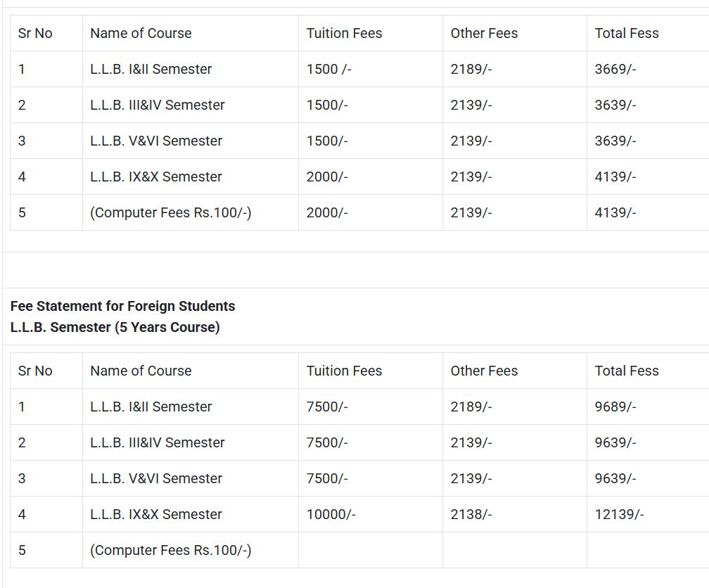Click 2189/- other fees in foreign students table
The height and width of the screenshot is (588, 709).
pos(471,407)
